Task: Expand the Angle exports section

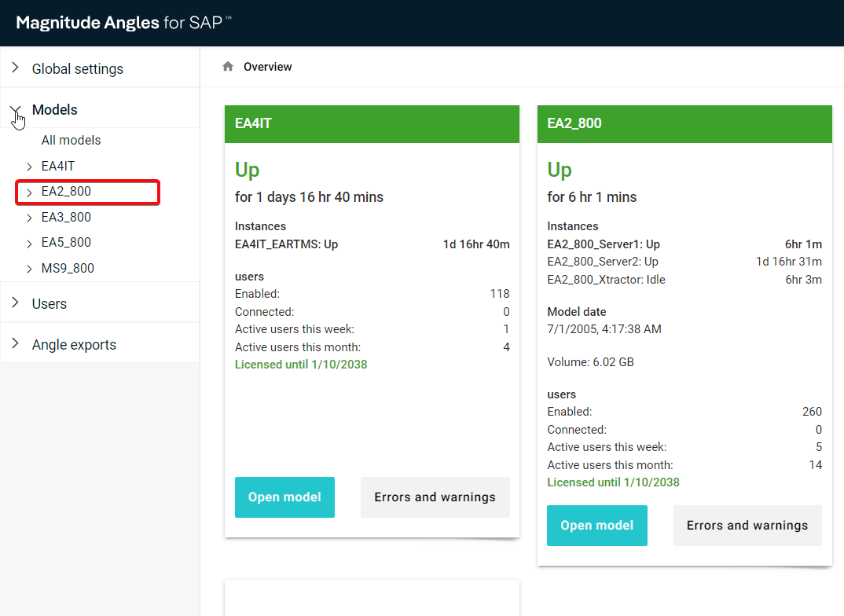Action: tap(73, 345)
